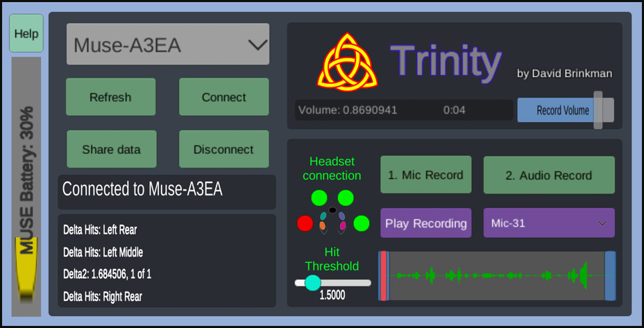This screenshot has height=328, width=644.
Task: Click the Share data button
Action: (111, 149)
